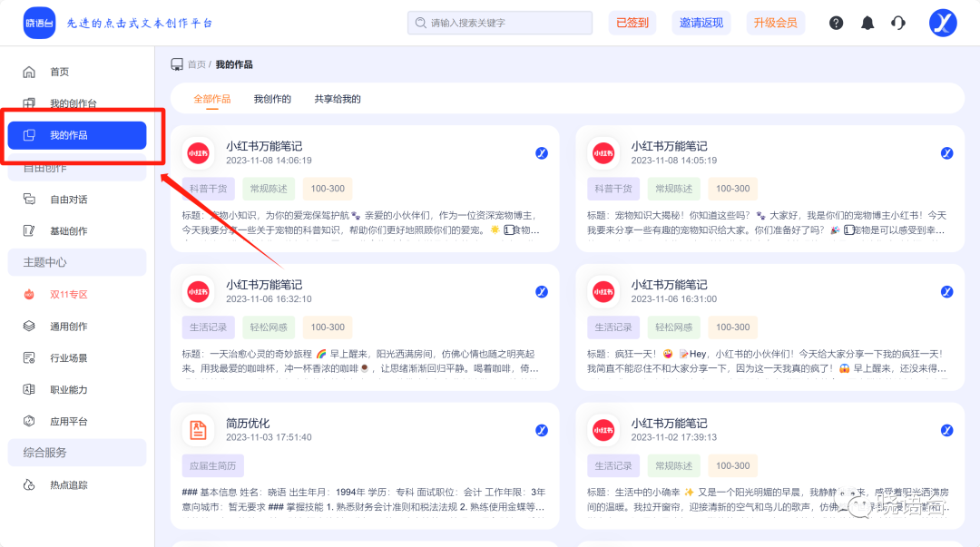The image size is (980, 547).
Task: Click the notification bell icon
Action: pos(867,23)
